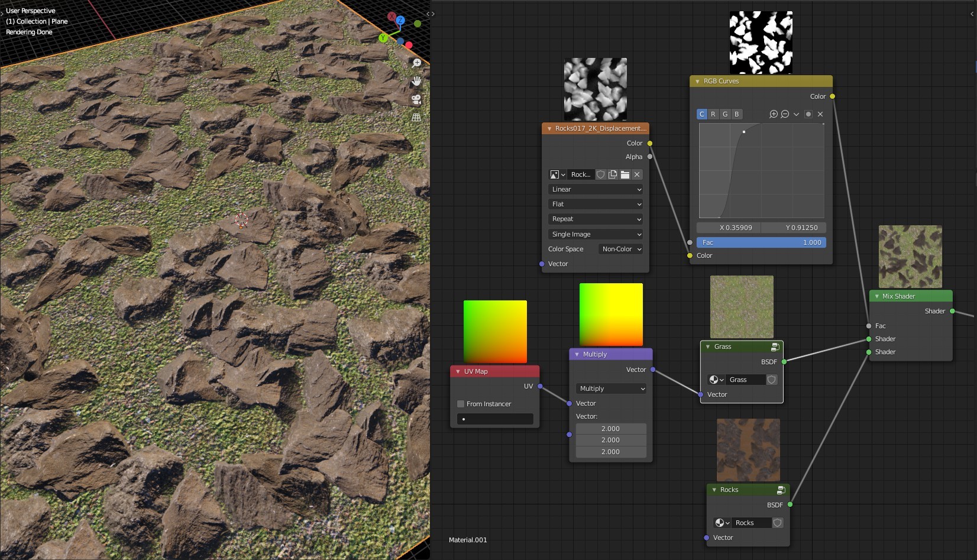The width and height of the screenshot is (977, 560).
Task: Click third 2.000 vector value in Multiply node
Action: coord(612,452)
